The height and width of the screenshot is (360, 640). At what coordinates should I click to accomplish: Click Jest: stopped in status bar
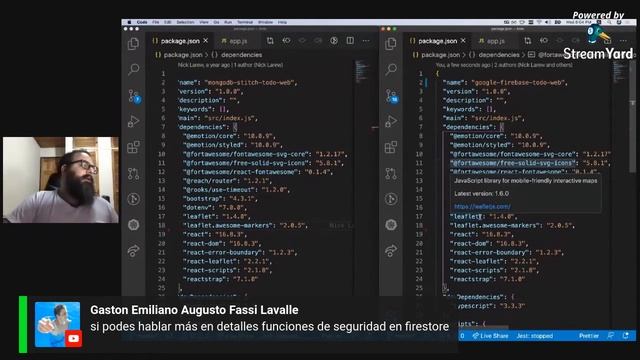[x=535, y=336]
